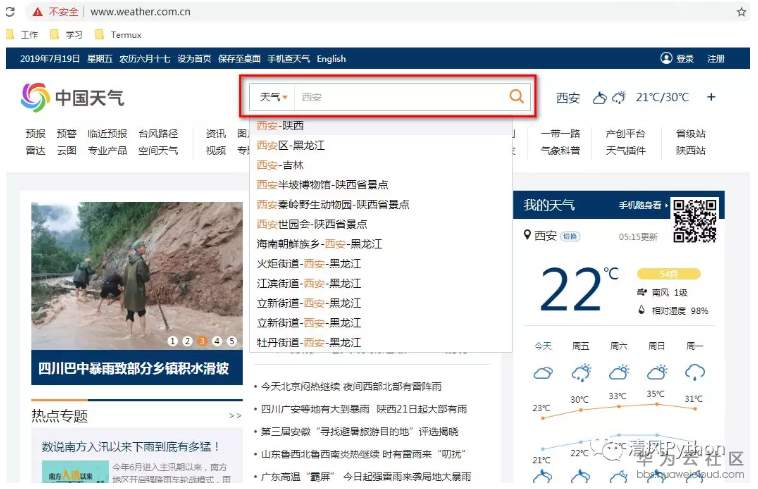Click the 注册 link

(716, 59)
